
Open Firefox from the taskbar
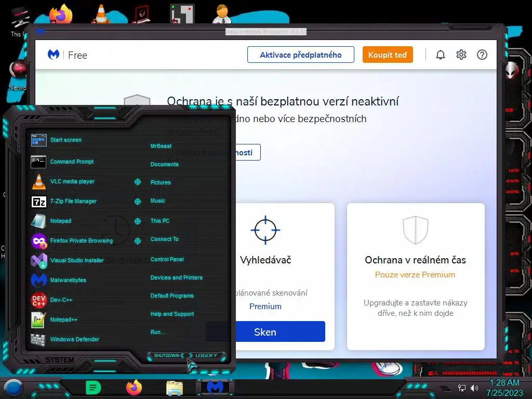(134, 388)
